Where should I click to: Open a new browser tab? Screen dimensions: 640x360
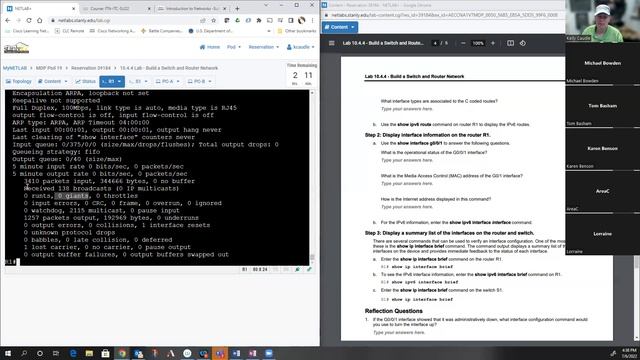click(x=237, y=9)
